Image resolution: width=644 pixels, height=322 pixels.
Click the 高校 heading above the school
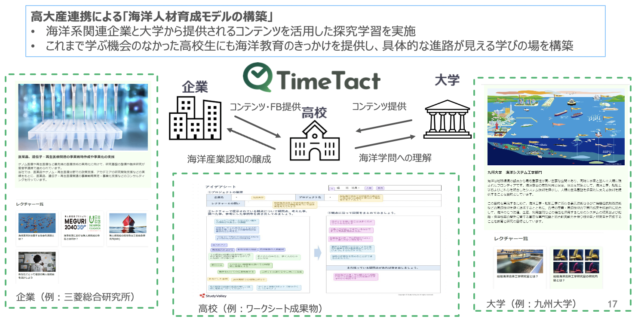click(314, 112)
